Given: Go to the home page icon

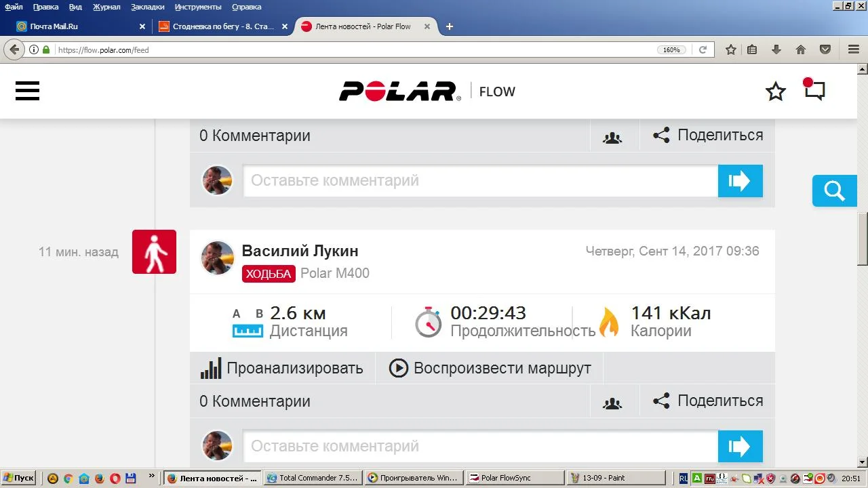Looking at the screenshot, I should pos(801,49).
